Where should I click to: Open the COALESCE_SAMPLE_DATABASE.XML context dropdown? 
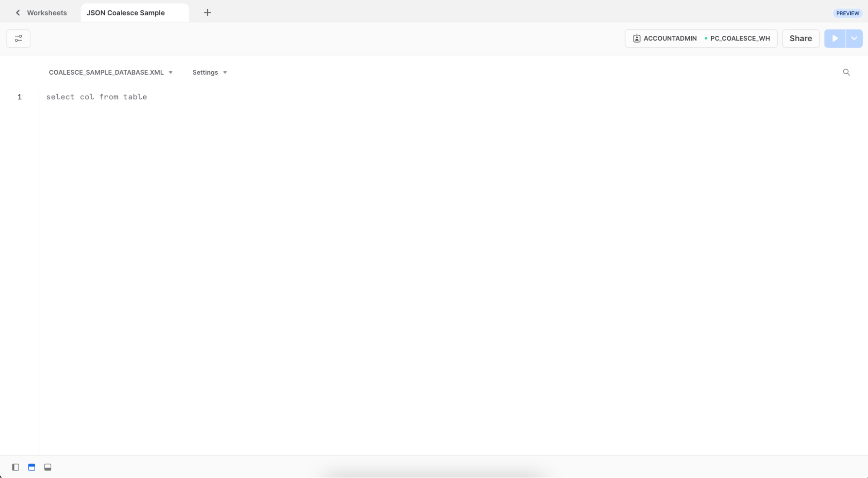tap(110, 73)
